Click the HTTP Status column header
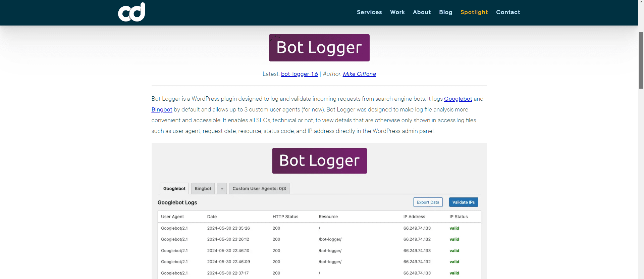 [285, 217]
